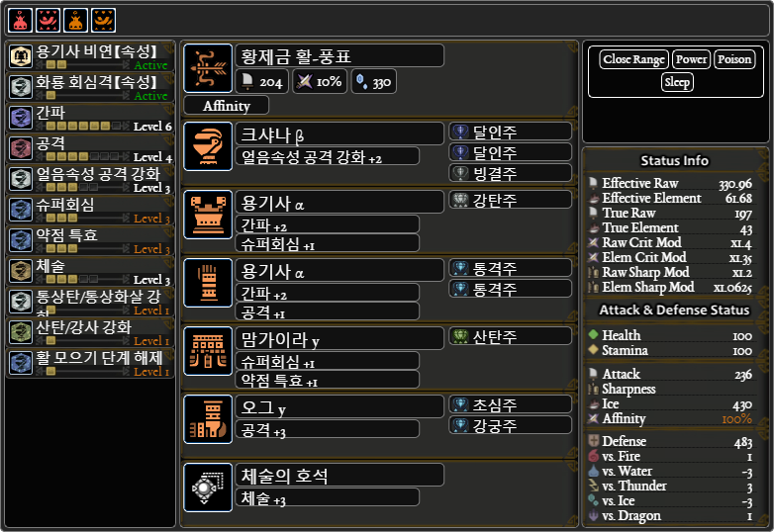The width and height of the screenshot is (774, 532).
Task: Open the 강탄주 decoration slot
Action: (x=511, y=200)
